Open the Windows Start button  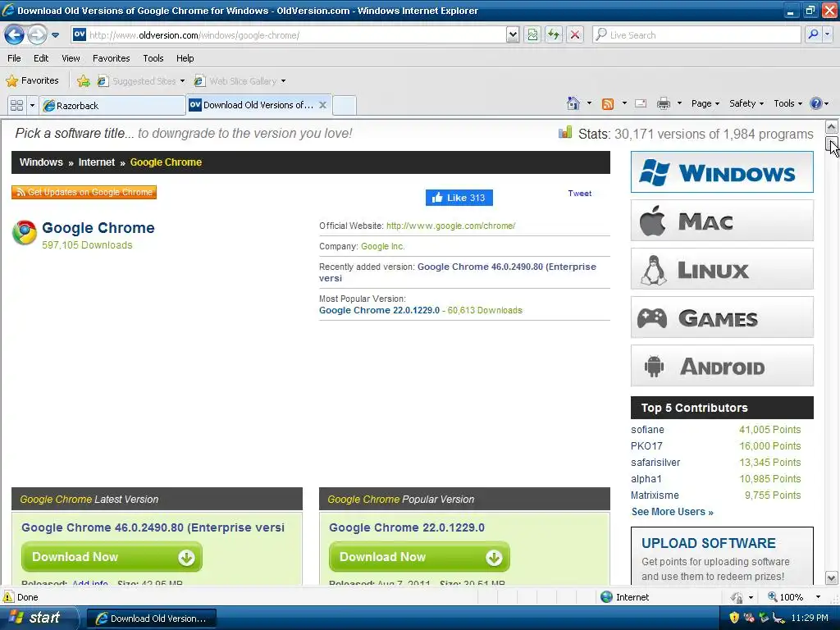click(39, 618)
